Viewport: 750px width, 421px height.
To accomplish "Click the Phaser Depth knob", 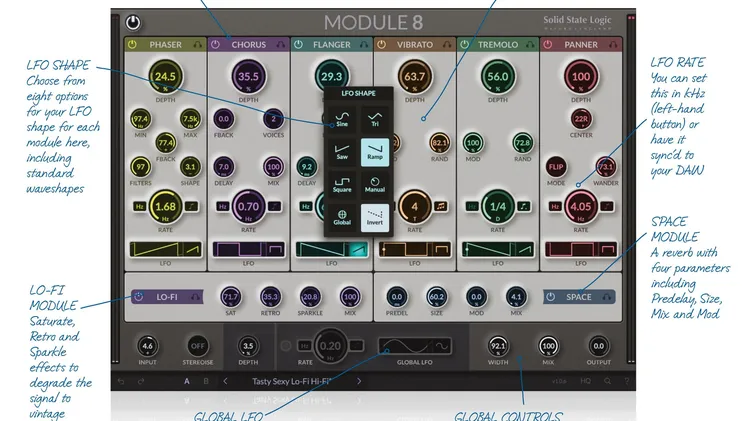I will pyautogui.click(x=165, y=77).
